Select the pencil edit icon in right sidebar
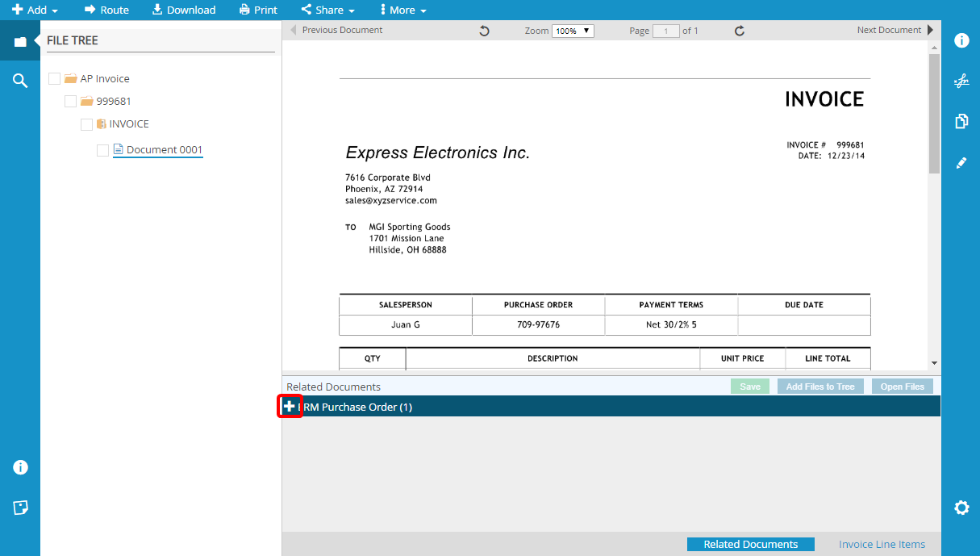The image size is (980, 556). click(x=961, y=163)
